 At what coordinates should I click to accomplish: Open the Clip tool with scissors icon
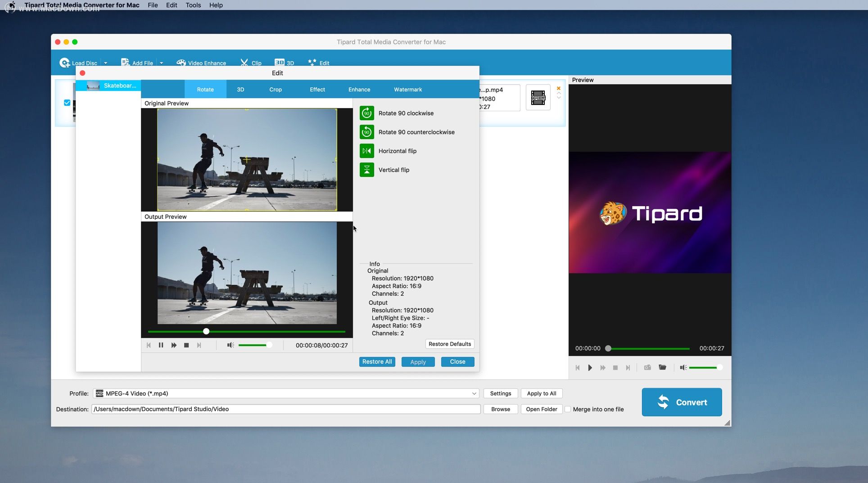click(x=251, y=63)
